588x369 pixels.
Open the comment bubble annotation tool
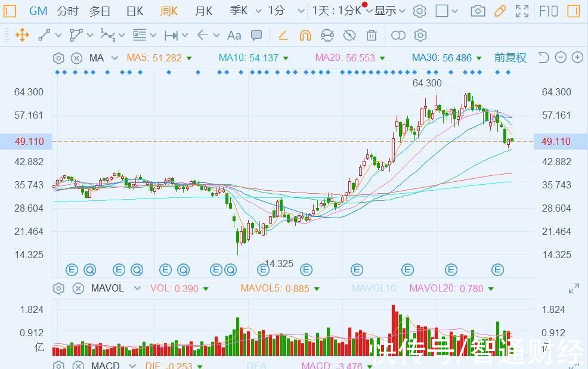pyautogui.click(x=256, y=36)
